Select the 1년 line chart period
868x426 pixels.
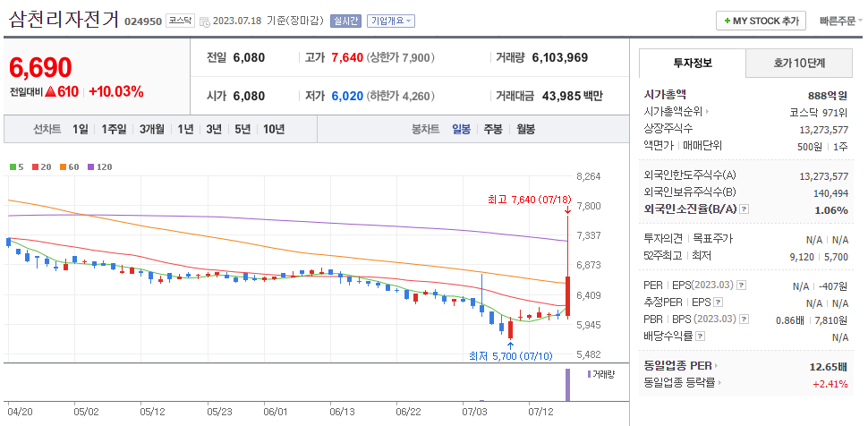click(185, 130)
